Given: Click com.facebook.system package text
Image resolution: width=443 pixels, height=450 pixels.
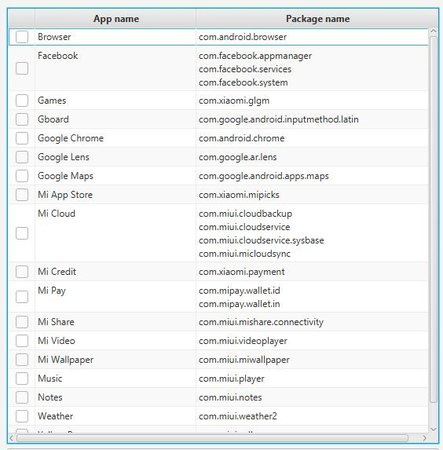Looking at the screenshot, I should click(x=243, y=82).
